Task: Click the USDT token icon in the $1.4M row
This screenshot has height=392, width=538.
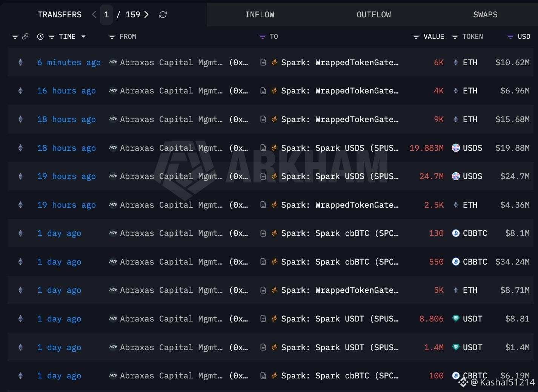Action: pyautogui.click(x=456, y=348)
